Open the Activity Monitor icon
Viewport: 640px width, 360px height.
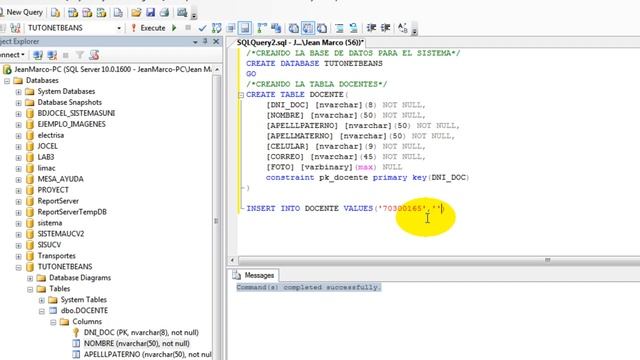pos(182,13)
